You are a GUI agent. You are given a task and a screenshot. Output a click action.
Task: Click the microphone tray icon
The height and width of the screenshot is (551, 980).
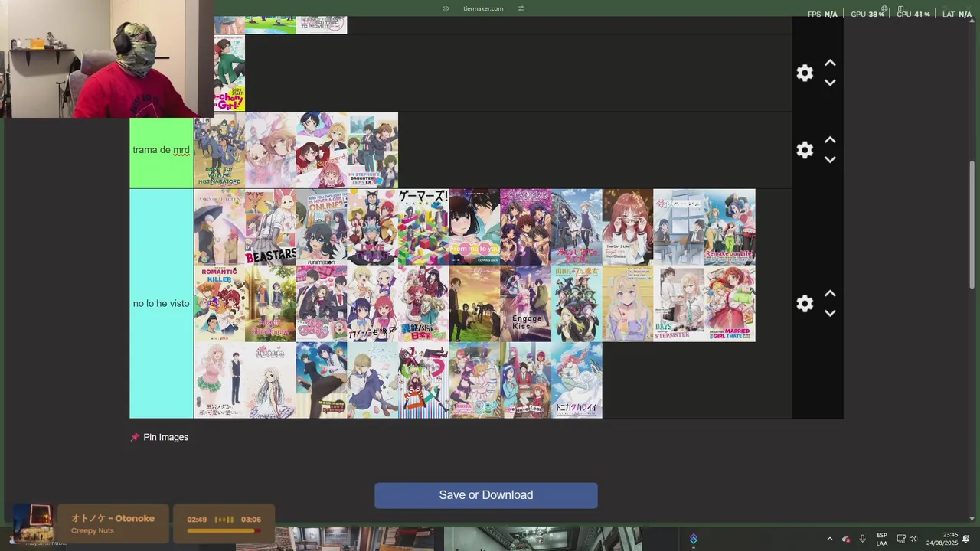[x=862, y=539]
